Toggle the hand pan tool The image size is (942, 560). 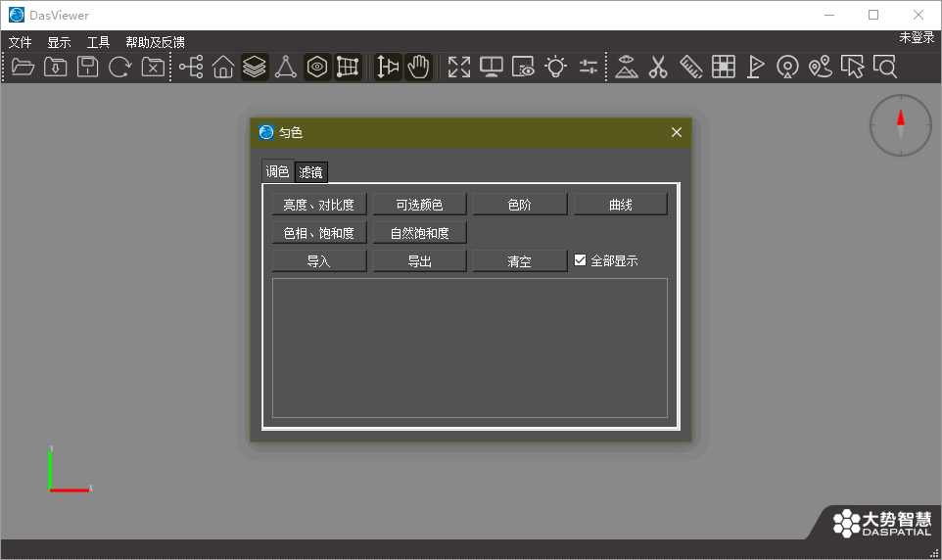[419, 67]
